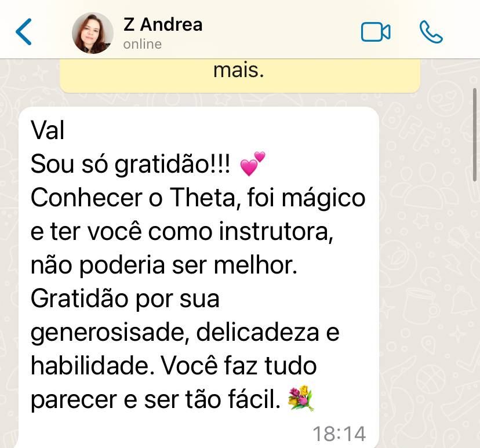Click the word instrutora in the message
Image resolution: width=480 pixels, height=448 pixels.
pyautogui.click(x=276, y=231)
